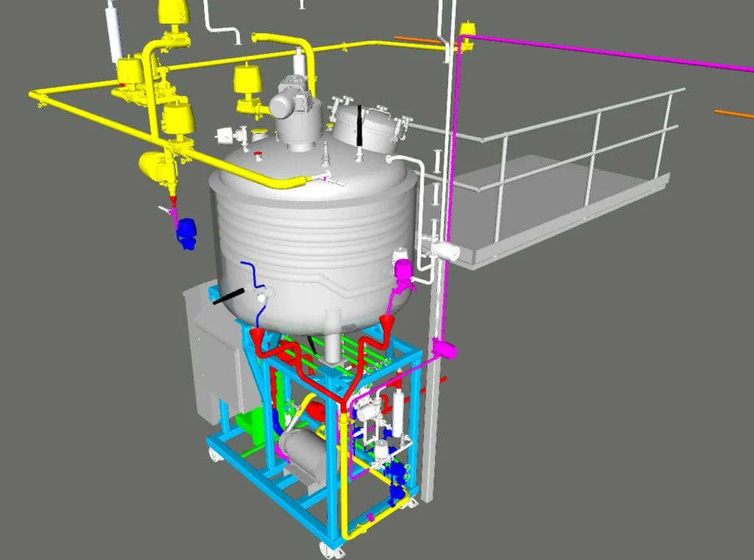This screenshot has height=560, width=754.
Task: Select the magenta junction box on the white column
Action: coord(444,349)
